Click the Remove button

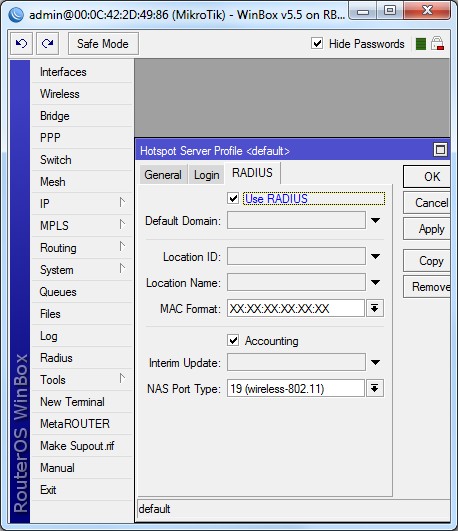427,287
